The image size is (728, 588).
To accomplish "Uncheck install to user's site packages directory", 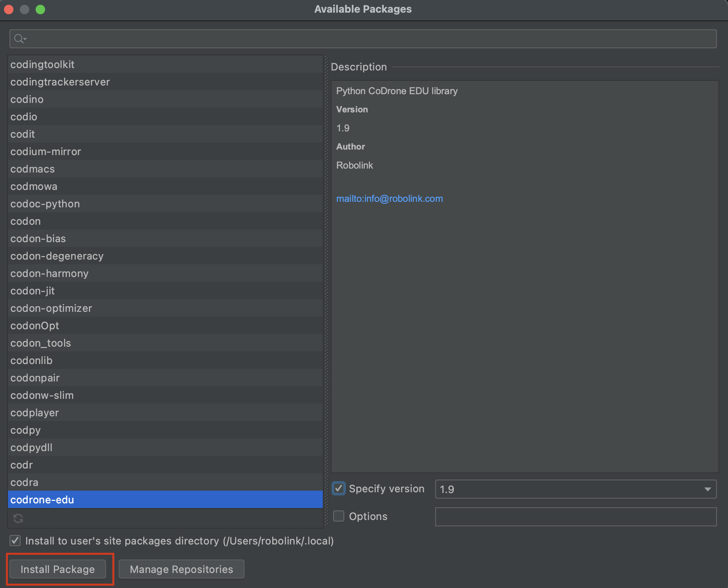I will [15, 541].
